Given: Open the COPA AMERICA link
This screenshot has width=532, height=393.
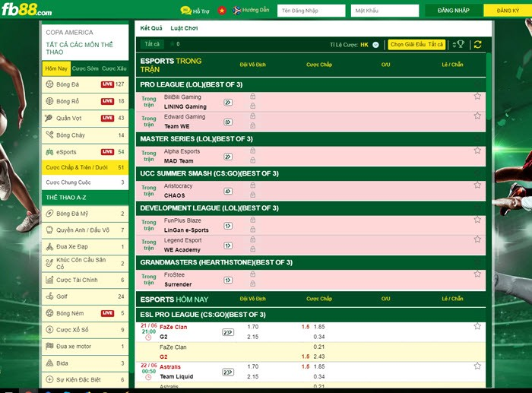Looking at the screenshot, I should (70, 33).
